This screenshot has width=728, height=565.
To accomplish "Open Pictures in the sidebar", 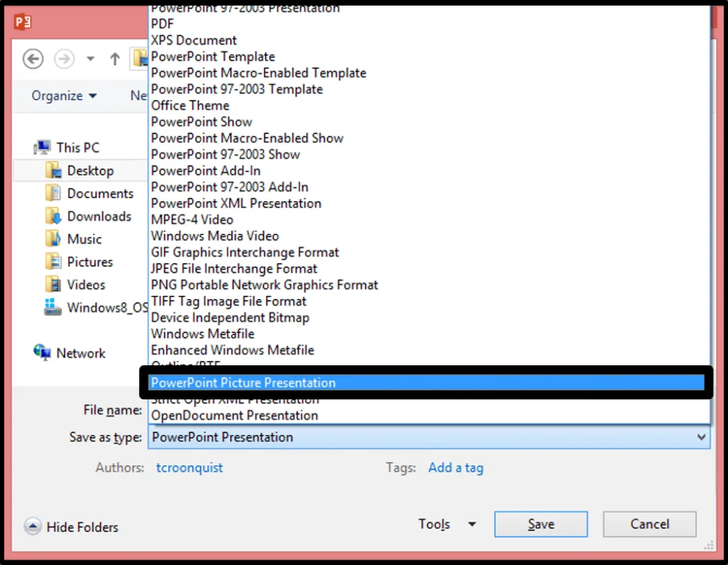I will pyautogui.click(x=90, y=262).
